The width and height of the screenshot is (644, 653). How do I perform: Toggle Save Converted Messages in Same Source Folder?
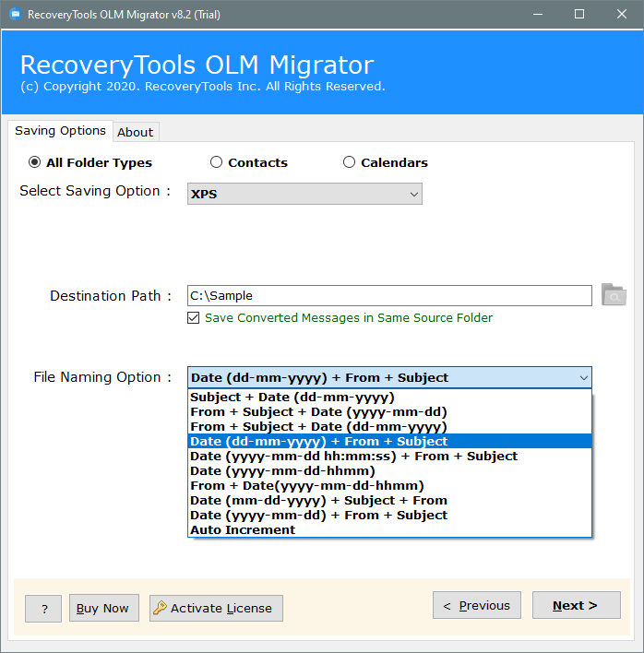pyautogui.click(x=193, y=318)
